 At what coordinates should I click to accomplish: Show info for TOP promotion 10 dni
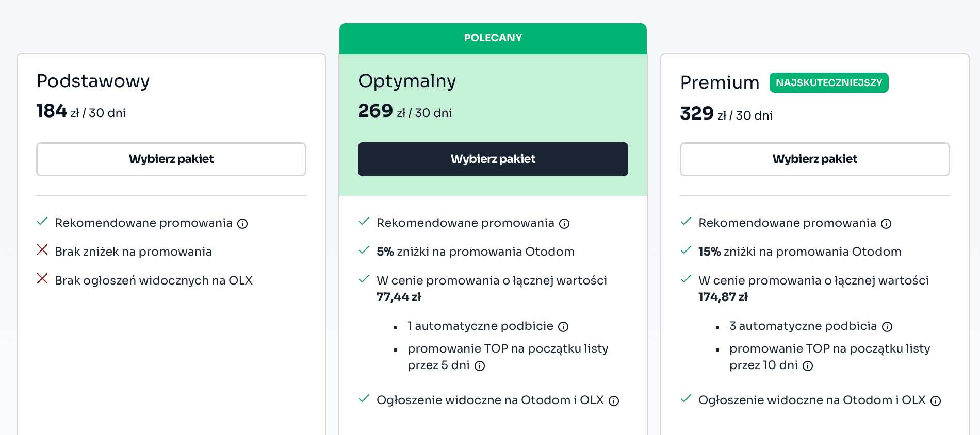pyautogui.click(x=808, y=366)
